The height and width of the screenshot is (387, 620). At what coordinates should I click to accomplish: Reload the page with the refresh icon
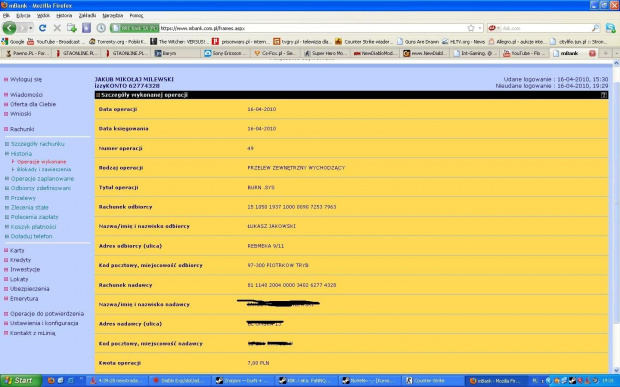pyautogui.click(x=42, y=28)
